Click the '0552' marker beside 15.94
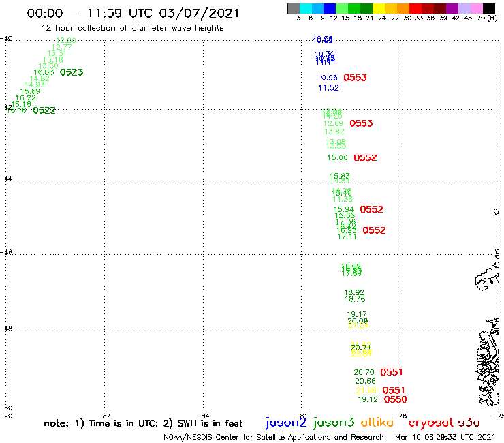504x443 pixels. coord(371,209)
